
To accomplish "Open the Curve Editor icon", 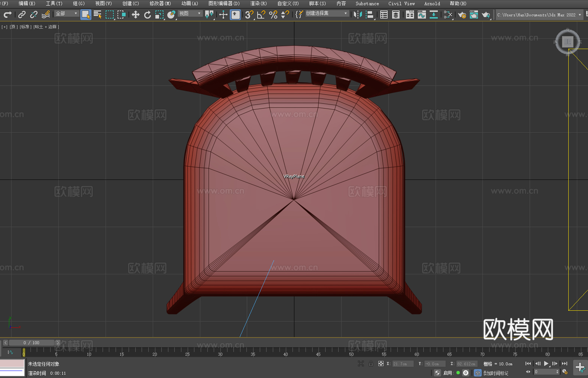I will click(x=422, y=14).
